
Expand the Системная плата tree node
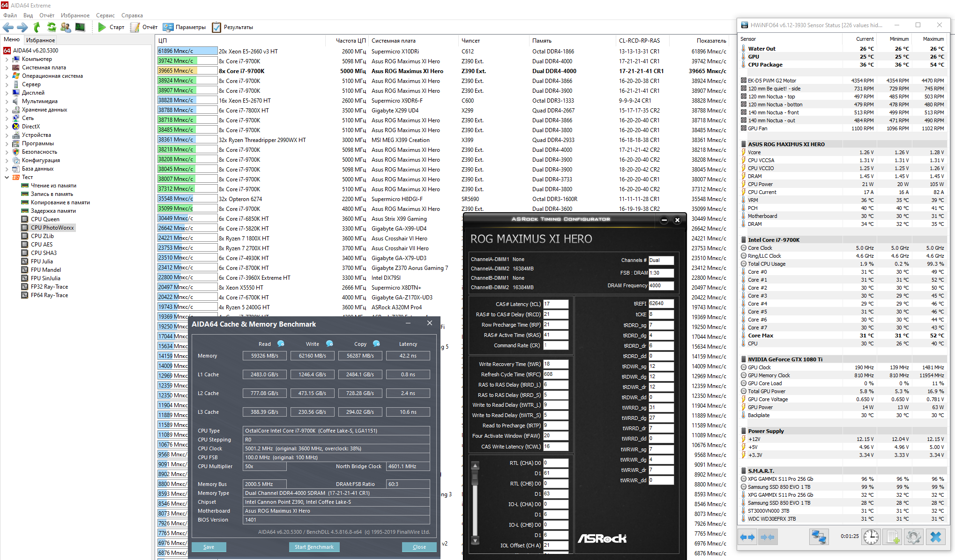[7, 67]
